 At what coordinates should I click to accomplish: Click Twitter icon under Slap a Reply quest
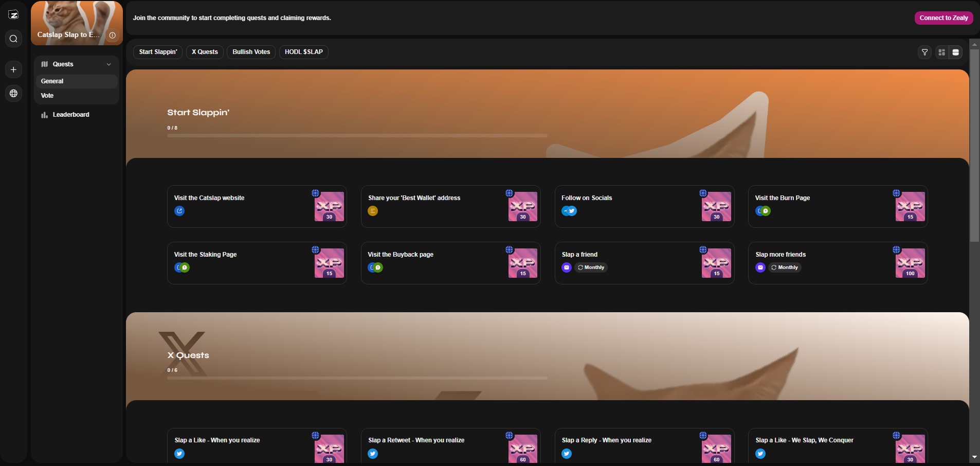[567, 454]
